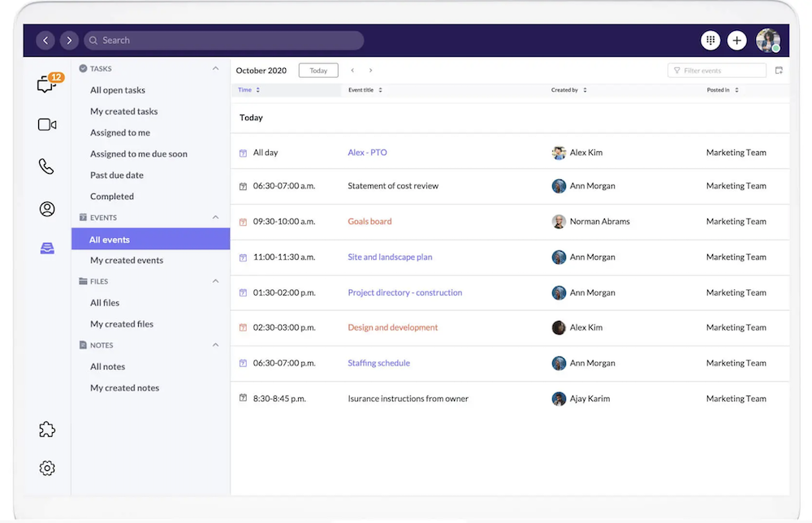This screenshot has width=812, height=523.
Task: Open the apps puzzle piece icon
Action: (x=47, y=430)
